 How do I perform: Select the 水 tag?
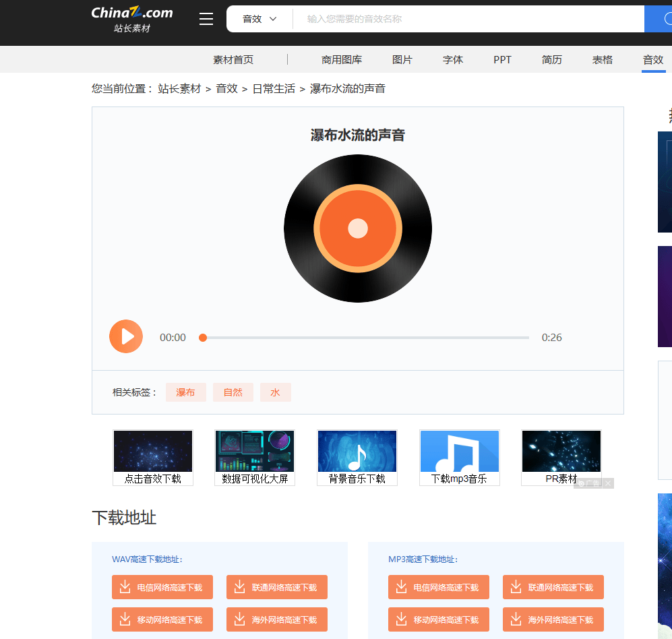pyautogui.click(x=275, y=392)
